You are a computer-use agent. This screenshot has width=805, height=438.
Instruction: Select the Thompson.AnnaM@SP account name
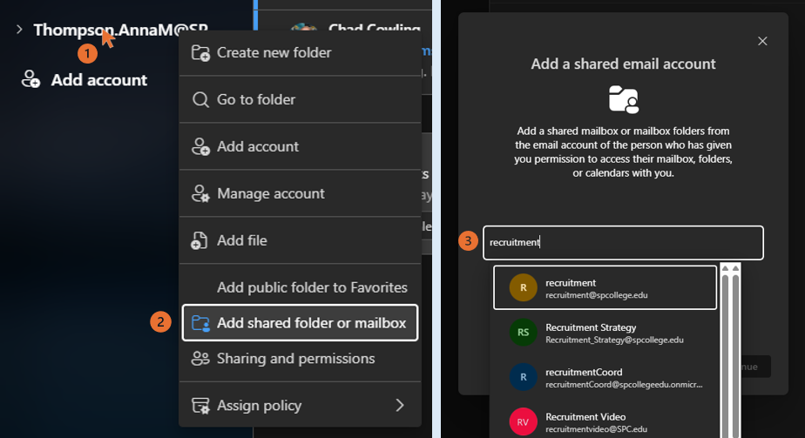click(x=121, y=30)
